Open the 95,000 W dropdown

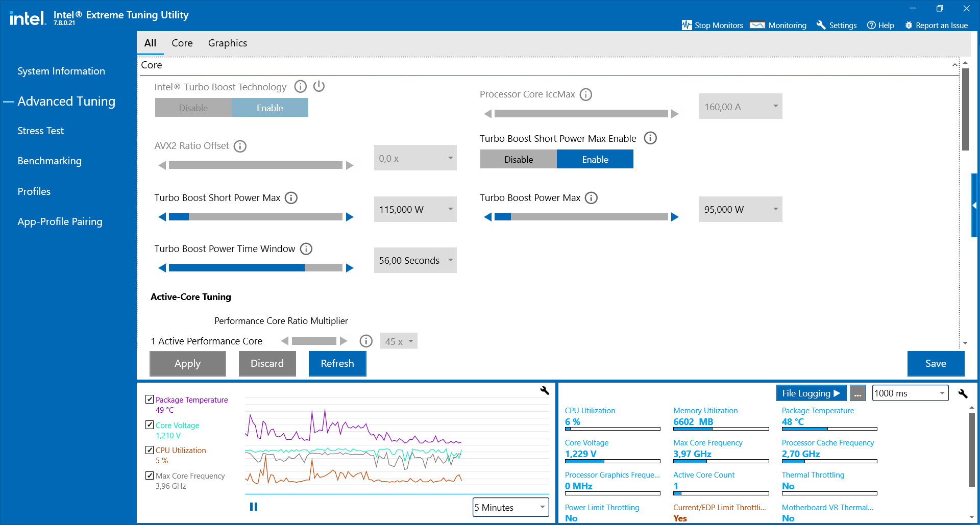pos(741,209)
